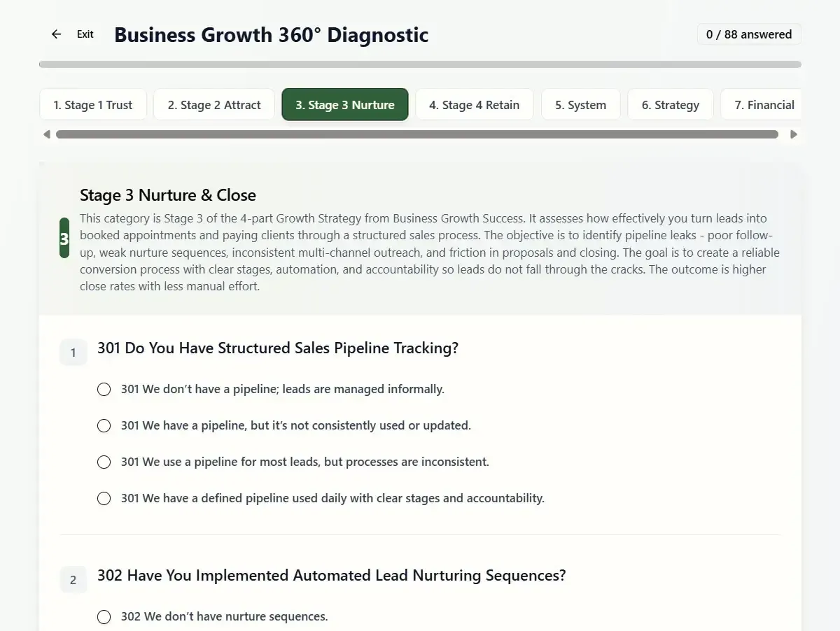Screen dimensions: 840x631
Task: Click the Exit link
Action: pos(85,34)
